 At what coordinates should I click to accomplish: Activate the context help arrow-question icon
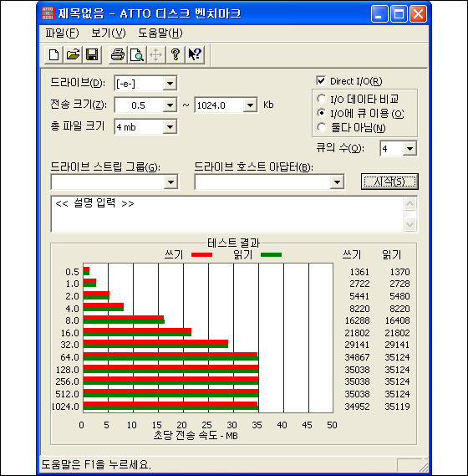pyautogui.click(x=195, y=55)
